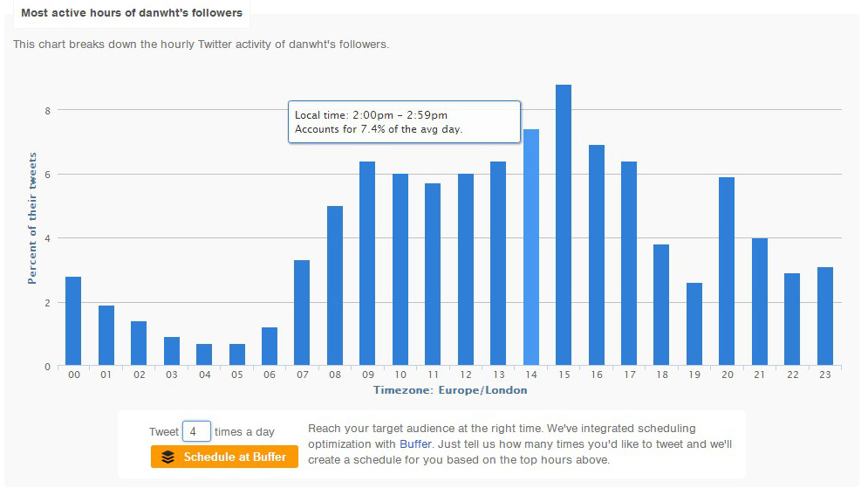
Task: Click the bar for hour 23
Action: point(825,317)
